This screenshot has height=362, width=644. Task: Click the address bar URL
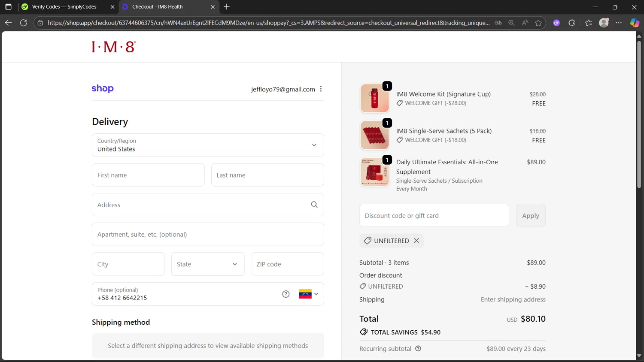tap(268, 23)
